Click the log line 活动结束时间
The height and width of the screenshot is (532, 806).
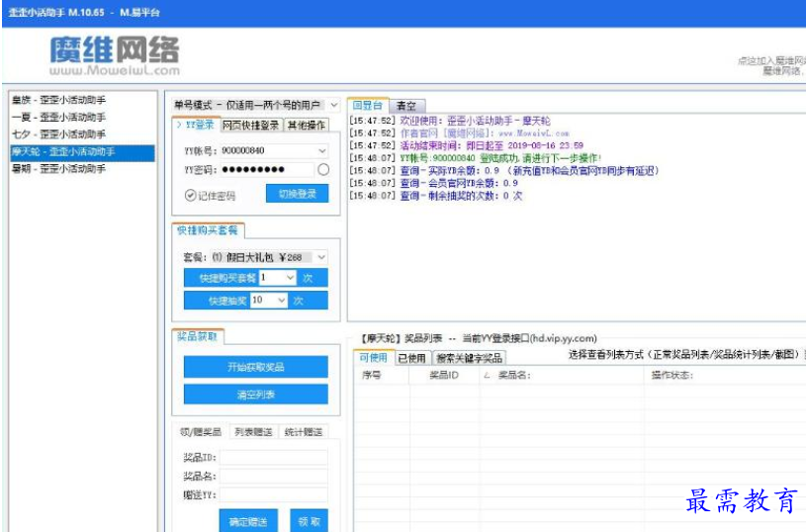[466, 145]
